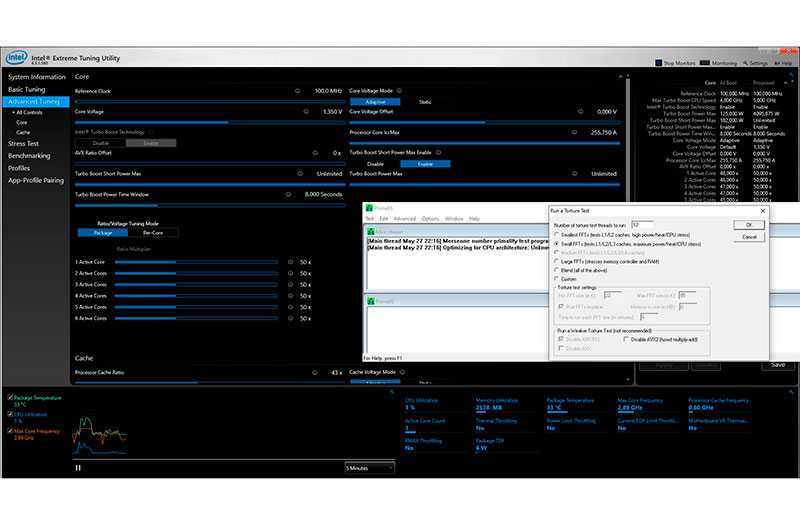This screenshot has width=800, height=525.
Task: Open info icon on the 2 Active Cores row
Action: click(x=290, y=273)
